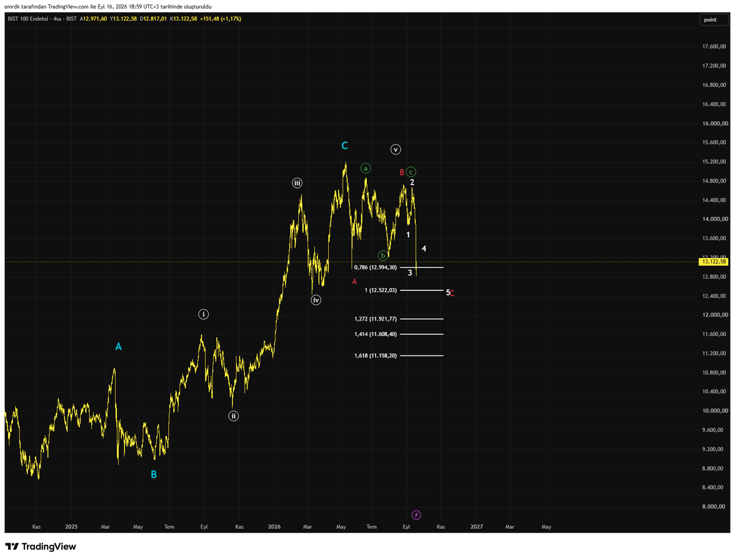The height and width of the screenshot is (560, 735).
Task: Click the white "2" sub-wave label
Action: pyautogui.click(x=412, y=183)
